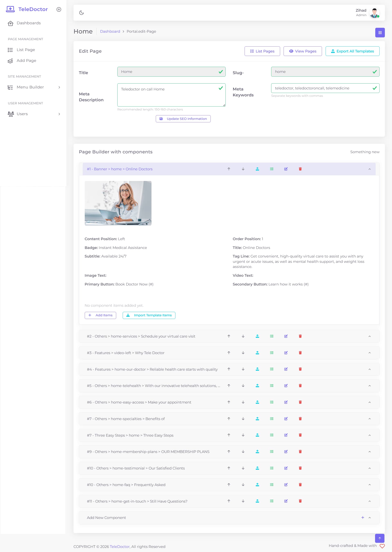392x552 pixels.
Task: Toggle sidebar pin circle icon
Action: [x=59, y=9]
